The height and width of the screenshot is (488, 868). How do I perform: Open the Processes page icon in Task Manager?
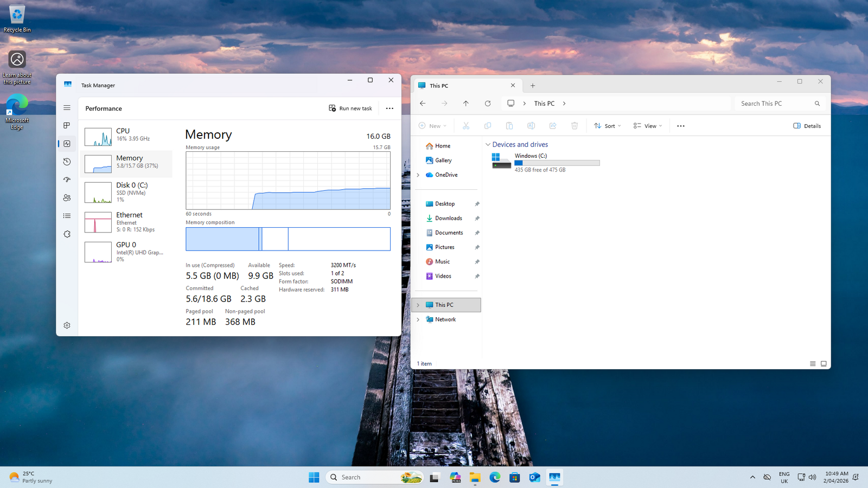(67, 126)
